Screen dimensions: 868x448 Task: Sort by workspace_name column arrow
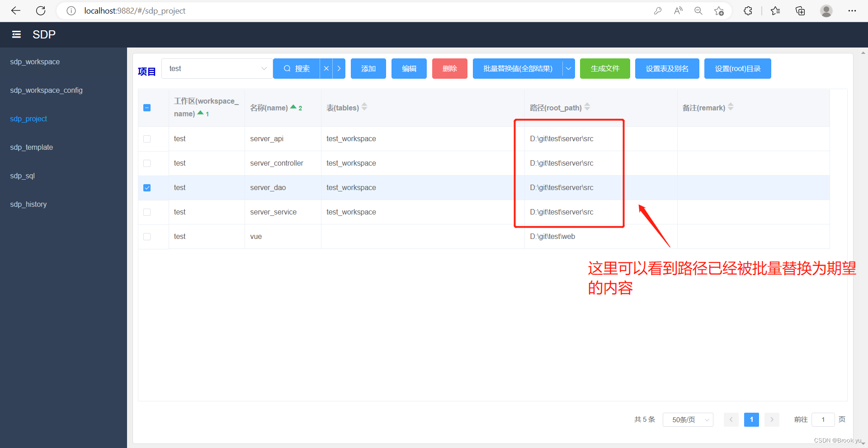pyautogui.click(x=200, y=113)
